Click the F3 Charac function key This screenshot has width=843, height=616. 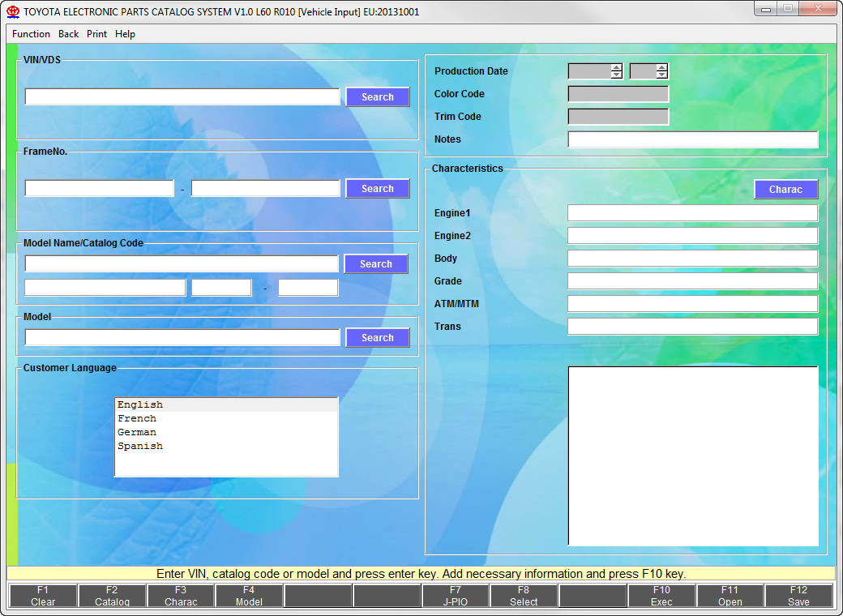tap(181, 596)
